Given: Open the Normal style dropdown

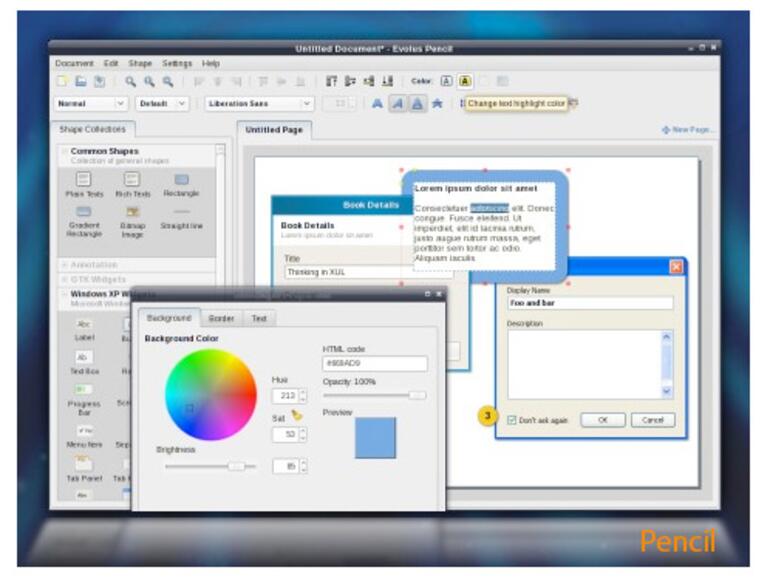Looking at the screenshot, I should coord(90,104).
